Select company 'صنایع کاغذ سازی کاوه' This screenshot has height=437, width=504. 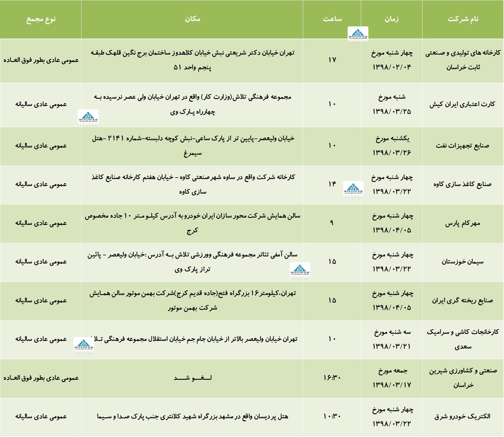(x=463, y=184)
